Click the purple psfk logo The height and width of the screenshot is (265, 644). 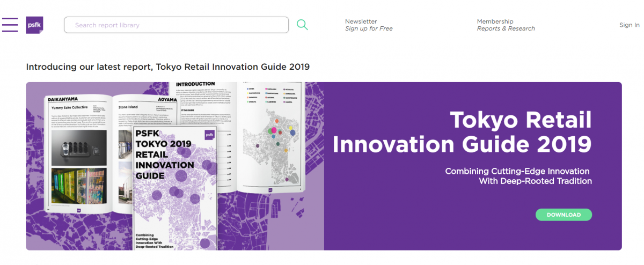(x=34, y=25)
